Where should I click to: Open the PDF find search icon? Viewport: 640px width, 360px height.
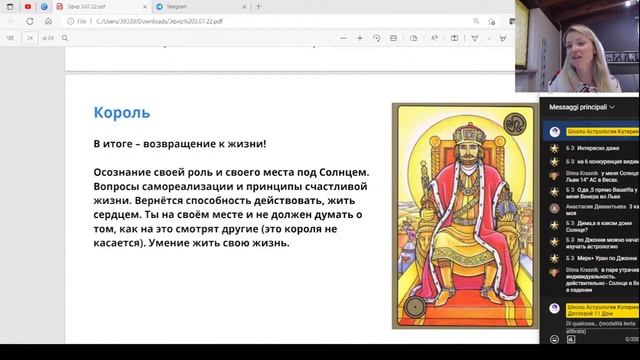coord(65,38)
